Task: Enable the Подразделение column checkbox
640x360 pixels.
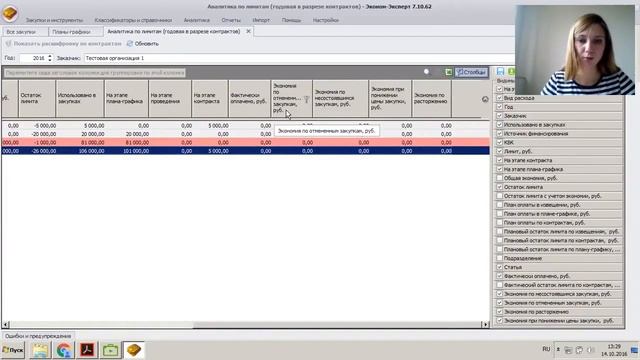Action: 500,258
